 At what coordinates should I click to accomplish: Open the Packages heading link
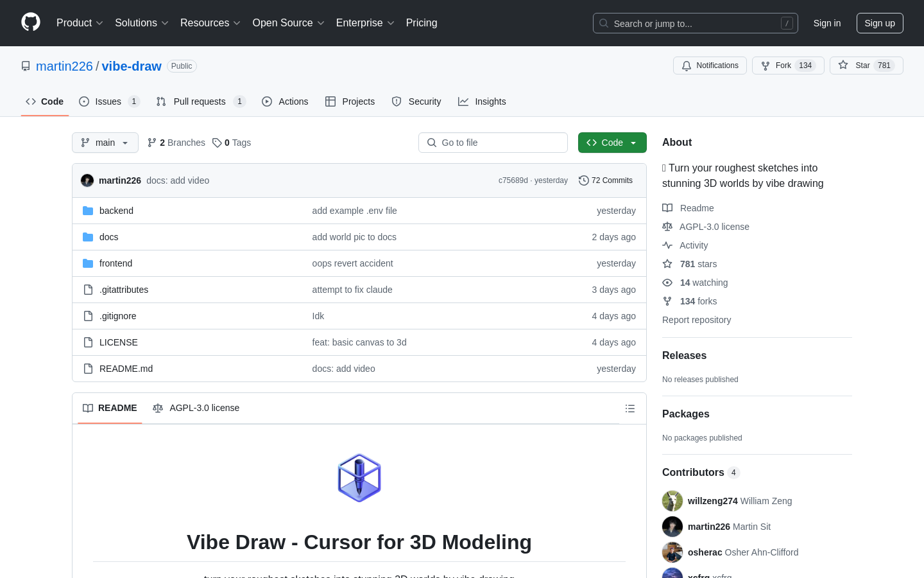[685, 414]
